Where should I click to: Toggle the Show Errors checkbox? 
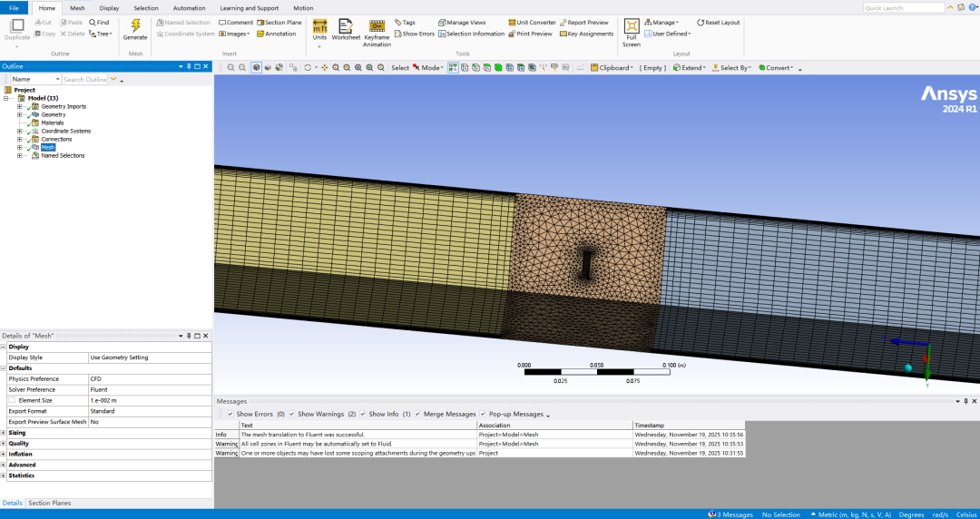pyautogui.click(x=230, y=414)
